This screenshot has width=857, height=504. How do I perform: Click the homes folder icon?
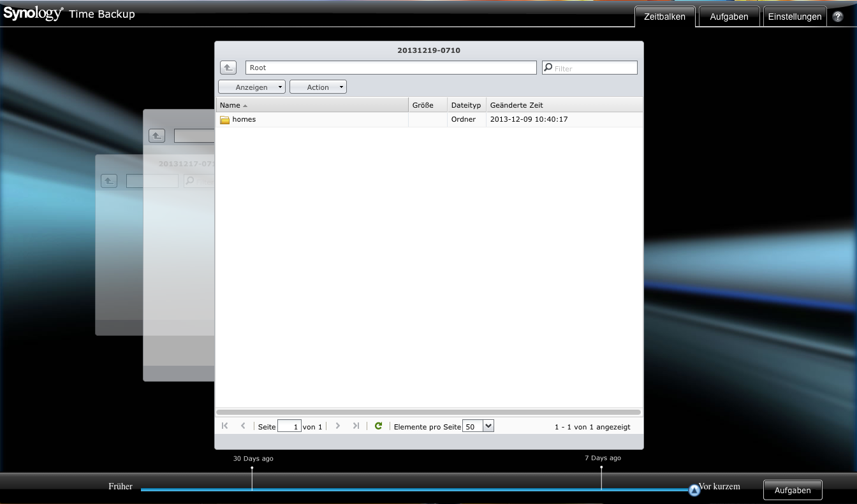click(x=224, y=120)
